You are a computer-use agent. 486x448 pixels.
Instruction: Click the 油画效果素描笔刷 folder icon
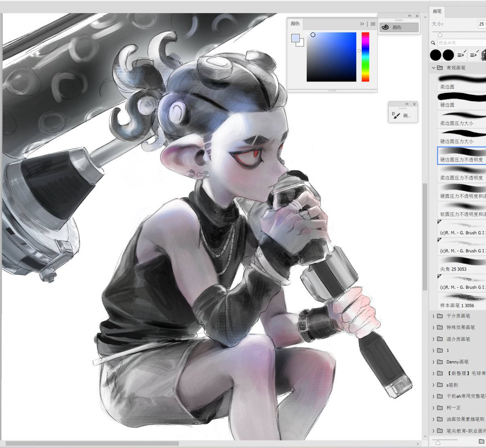coord(440,419)
